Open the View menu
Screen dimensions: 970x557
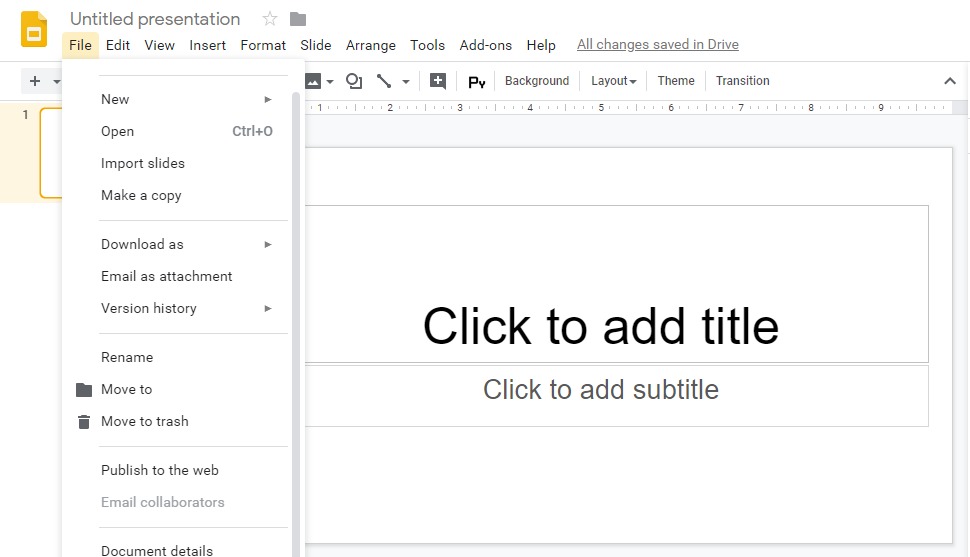pos(160,45)
